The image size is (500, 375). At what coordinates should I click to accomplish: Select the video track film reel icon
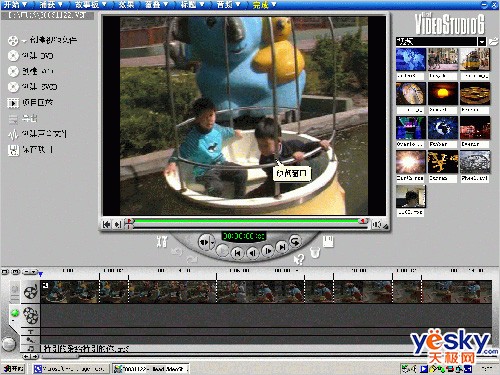click(x=31, y=291)
